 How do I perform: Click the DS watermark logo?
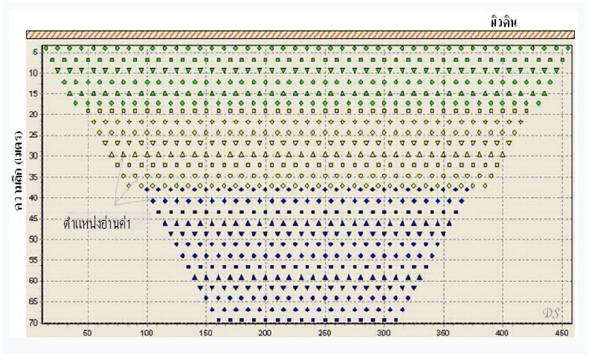[x=551, y=313]
